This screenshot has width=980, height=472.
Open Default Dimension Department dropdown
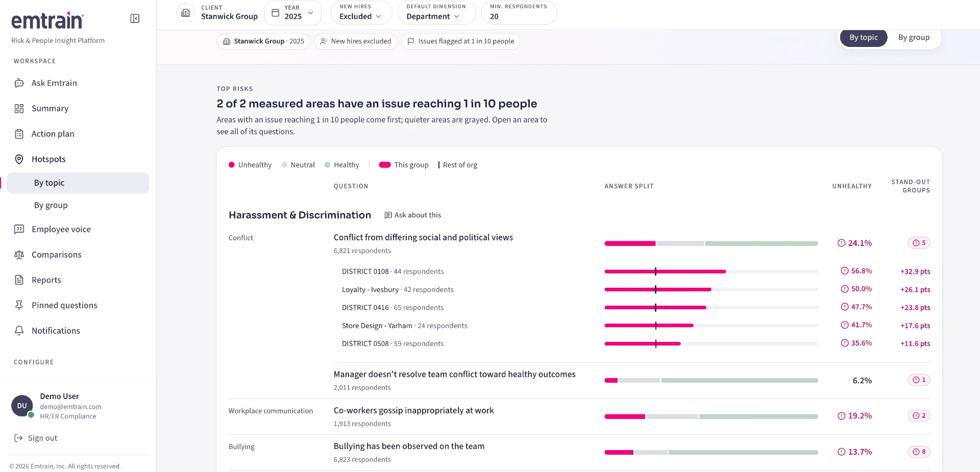coord(436,13)
